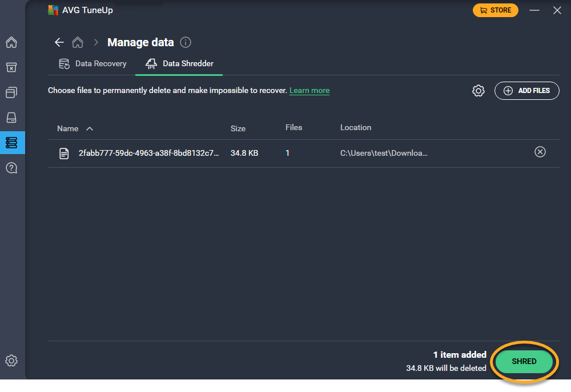Image resolution: width=571 pixels, height=392 pixels.
Task: Open the stacked windows sidebar icon
Action: point(11,92)
